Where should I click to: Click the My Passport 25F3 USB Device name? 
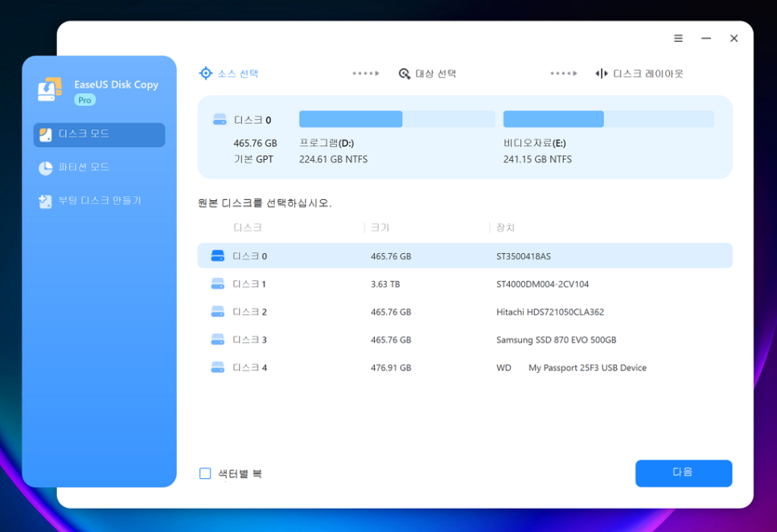pyautogui.click(x=587, y=368)
